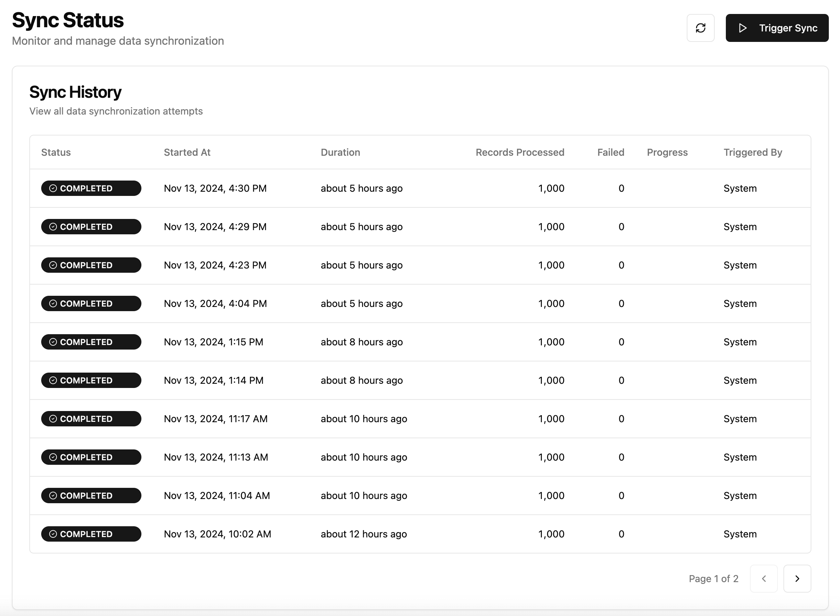Go to next page chevron
The height and width of the screenshot is (616, 840).
click(x=797, y=578)
